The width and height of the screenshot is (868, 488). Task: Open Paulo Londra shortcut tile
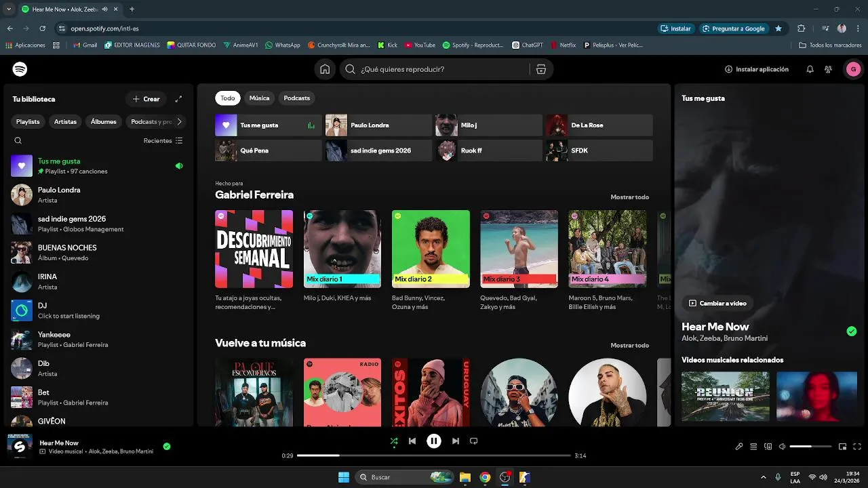(378, 125)
